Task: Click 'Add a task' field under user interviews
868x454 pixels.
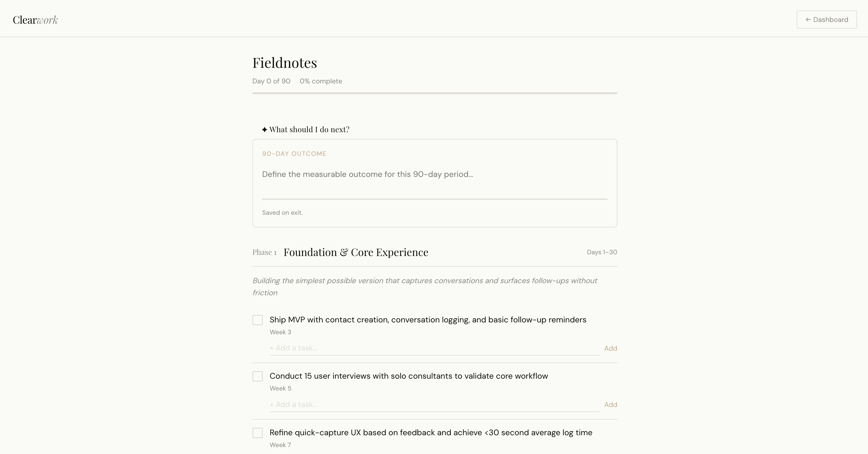Action: tap(434, 404)
